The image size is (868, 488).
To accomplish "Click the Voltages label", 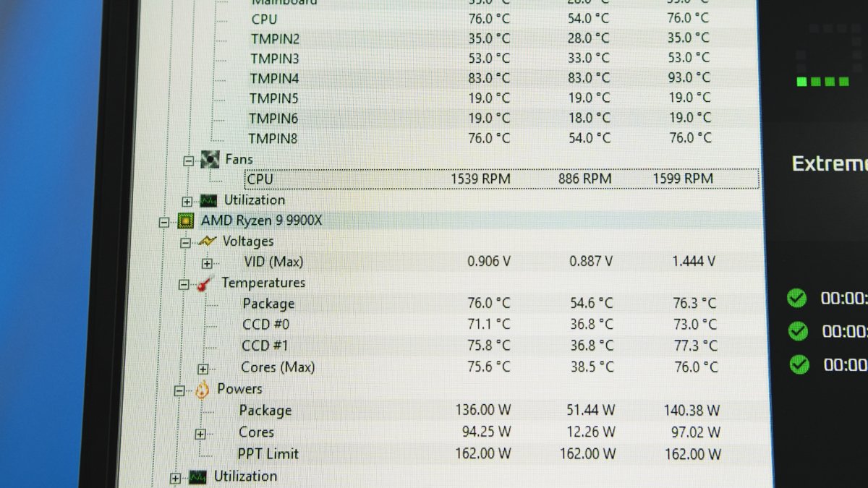I will 248,241.
